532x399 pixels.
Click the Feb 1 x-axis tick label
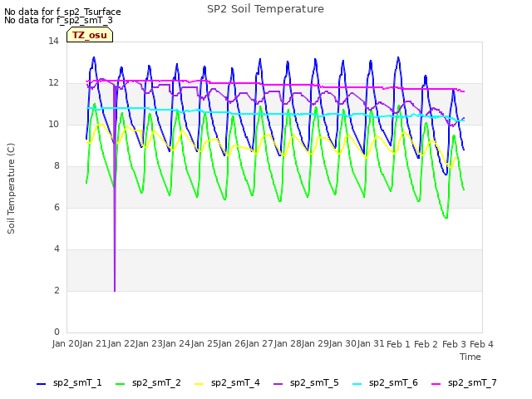pyautogui.click(x=398, y=344)
